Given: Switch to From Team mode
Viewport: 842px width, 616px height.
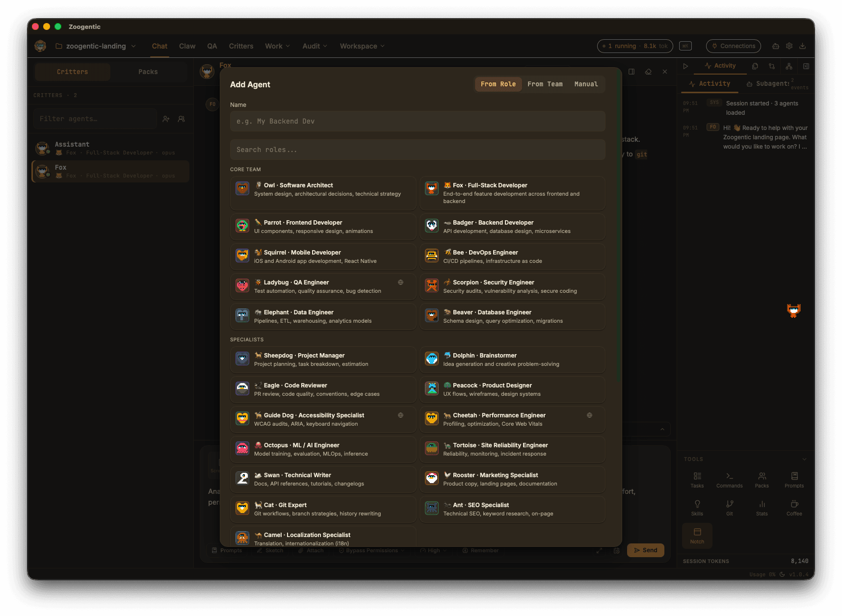Looking at the screenshot, I should point(545,84).
